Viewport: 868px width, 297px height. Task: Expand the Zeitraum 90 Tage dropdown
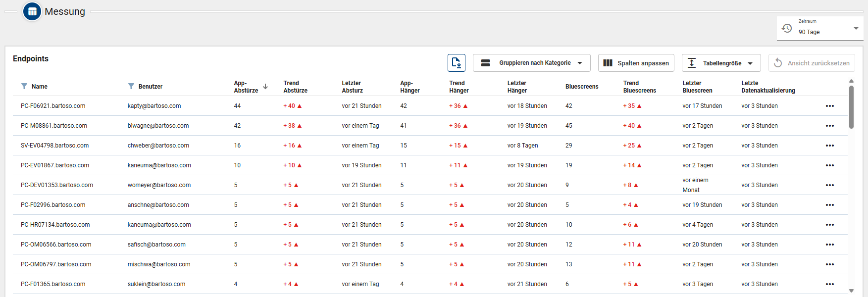(855, 29)
